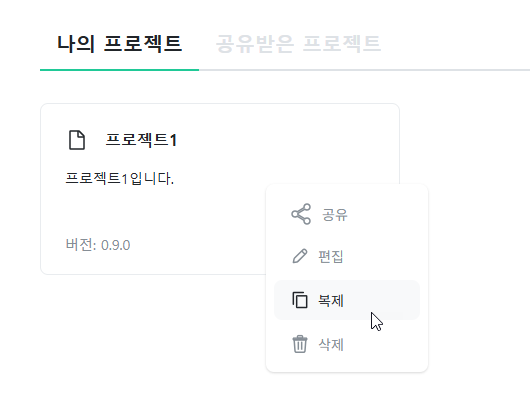
Task: Click the document icon beside 프로젝트1
Action: point(77,140)
